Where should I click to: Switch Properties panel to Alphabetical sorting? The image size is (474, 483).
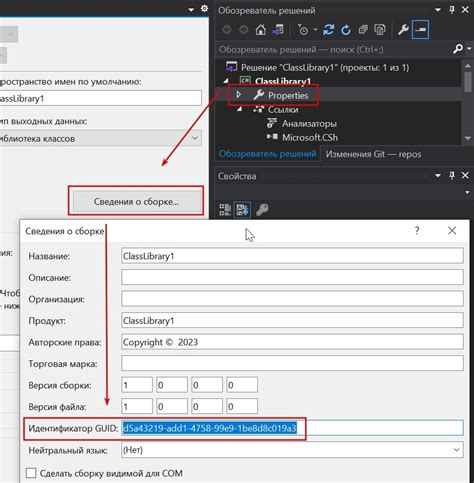click(x=242, y=210)
